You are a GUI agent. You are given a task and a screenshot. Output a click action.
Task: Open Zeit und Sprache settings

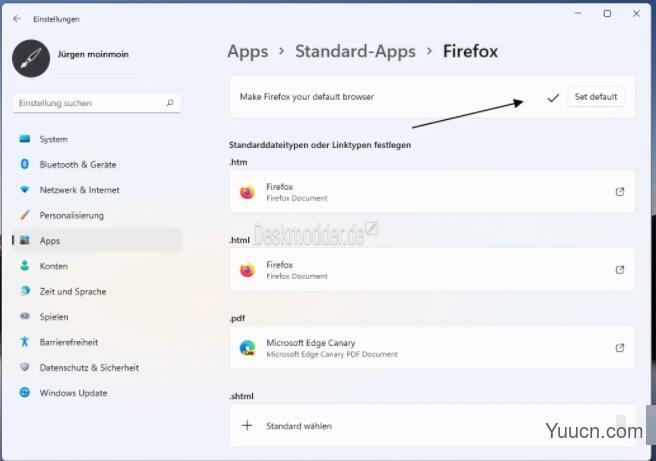pos(97,292)
